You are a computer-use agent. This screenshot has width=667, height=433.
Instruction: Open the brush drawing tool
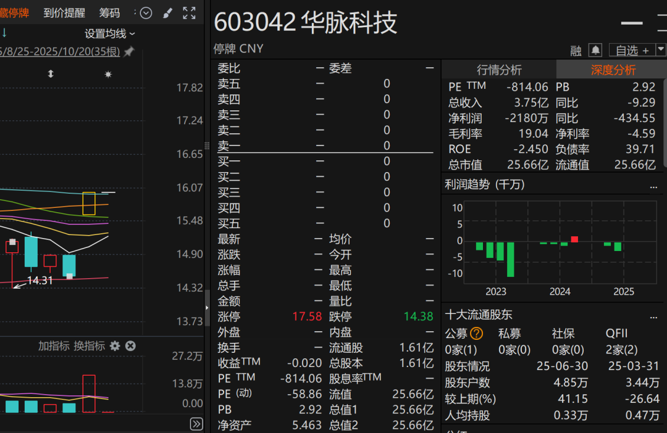coord(167,13)
